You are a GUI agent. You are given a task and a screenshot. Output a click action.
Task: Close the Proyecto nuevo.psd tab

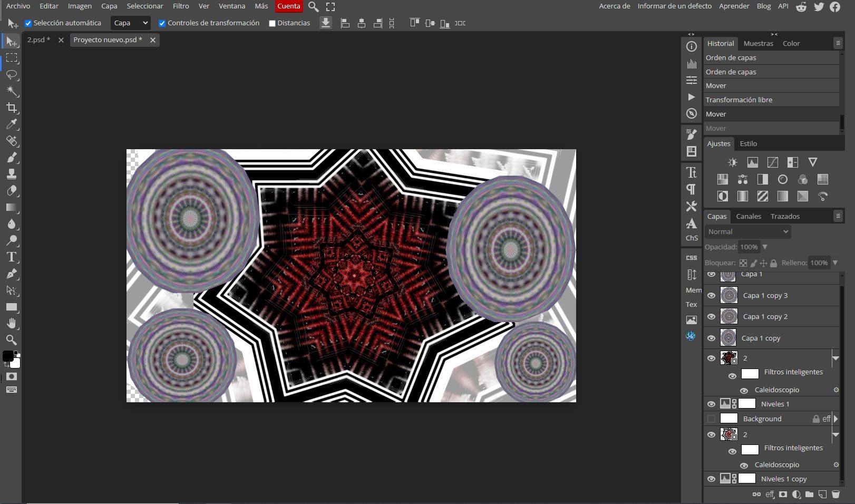pos(152,40)
